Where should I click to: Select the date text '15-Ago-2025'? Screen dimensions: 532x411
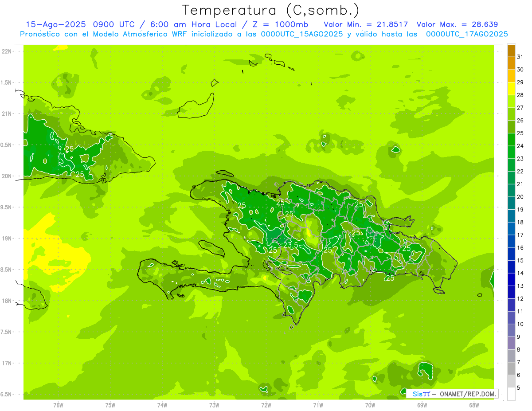click(x=56, y=24)
